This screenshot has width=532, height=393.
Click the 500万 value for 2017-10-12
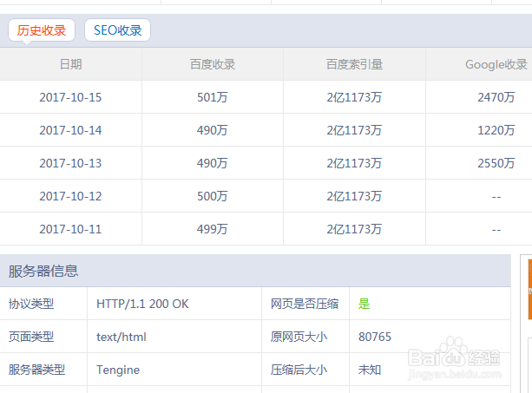[213, 196]
